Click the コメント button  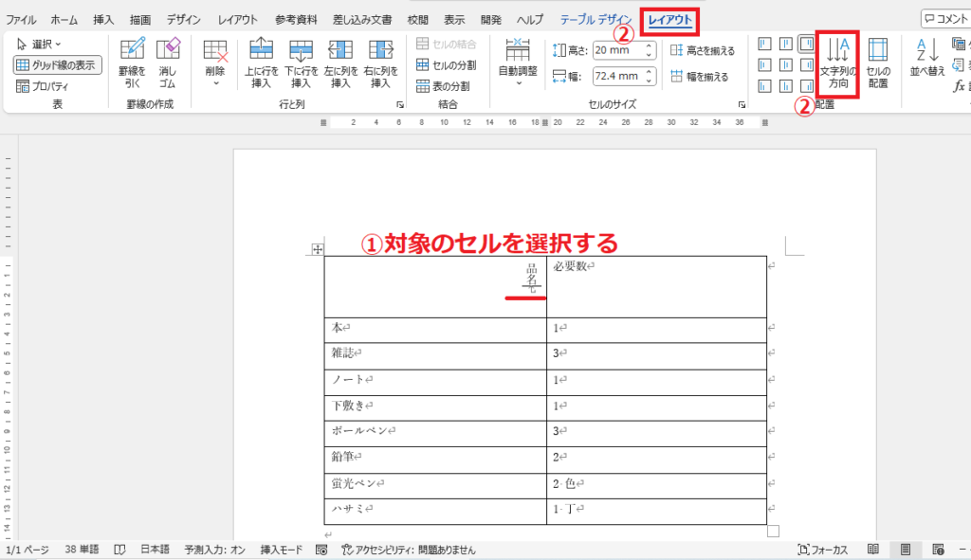(945, 19)
